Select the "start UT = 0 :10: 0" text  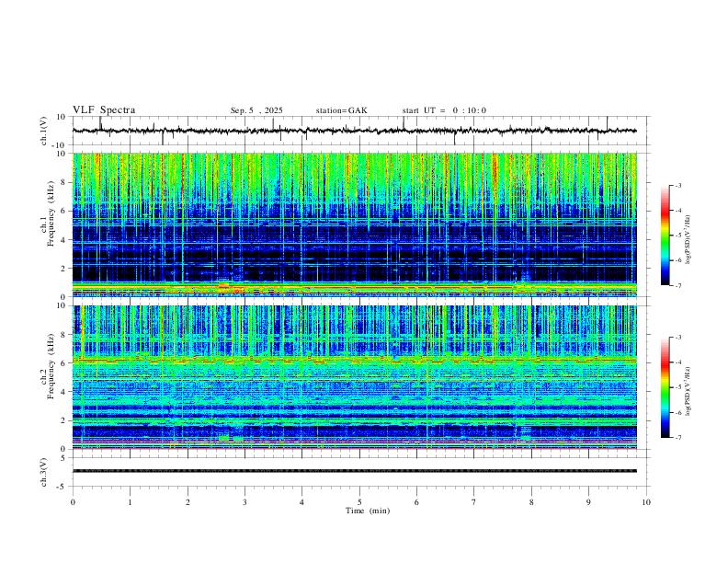[x=444, y=110]
